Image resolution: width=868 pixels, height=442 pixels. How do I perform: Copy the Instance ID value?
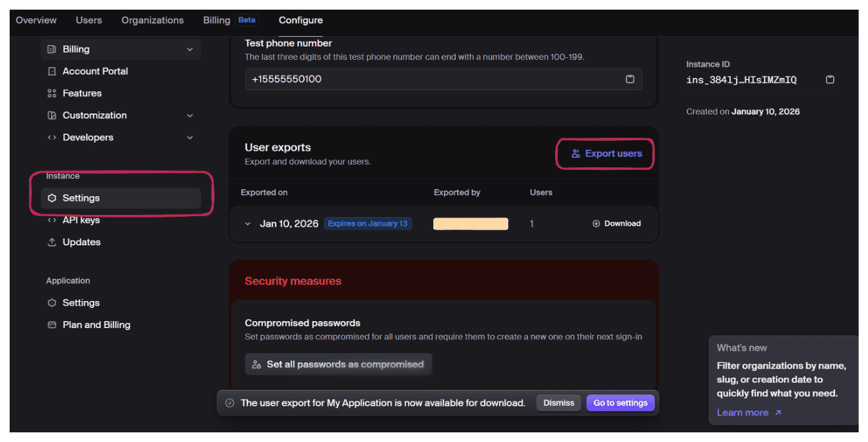pos(830,80)
